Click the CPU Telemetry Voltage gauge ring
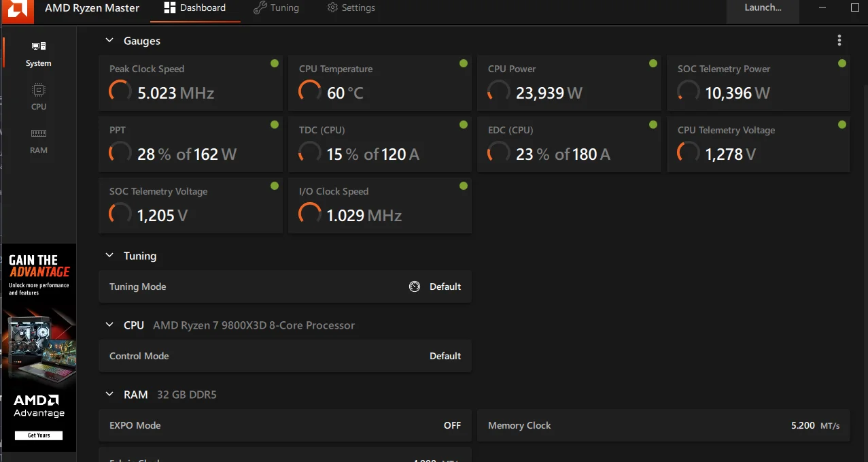 (689, 153)
